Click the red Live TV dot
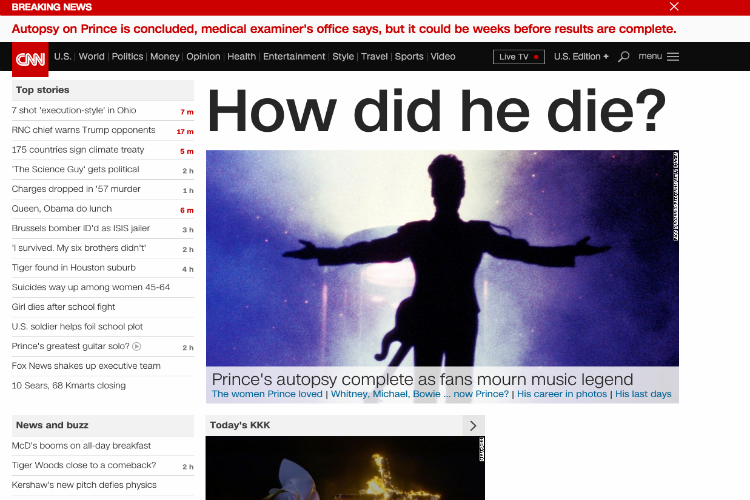750x500 pixels. point(536,57)
